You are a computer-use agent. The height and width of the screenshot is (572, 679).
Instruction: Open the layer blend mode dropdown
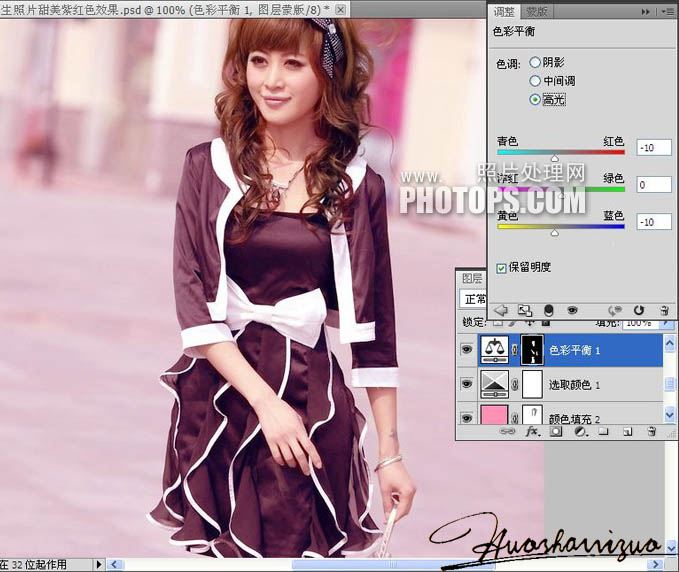click(x=473, y=299)
